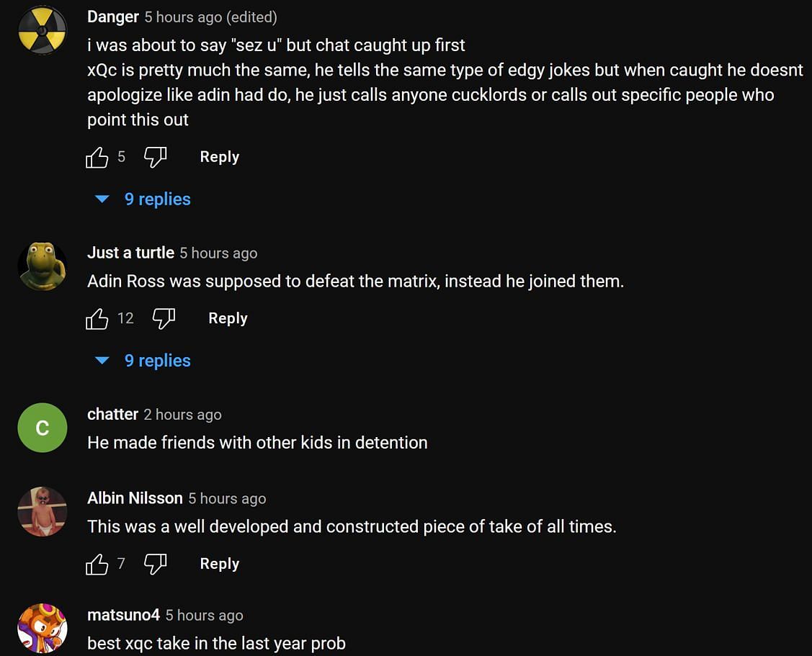Reply to Albin Nilsson's comment

tap(219, 564)
